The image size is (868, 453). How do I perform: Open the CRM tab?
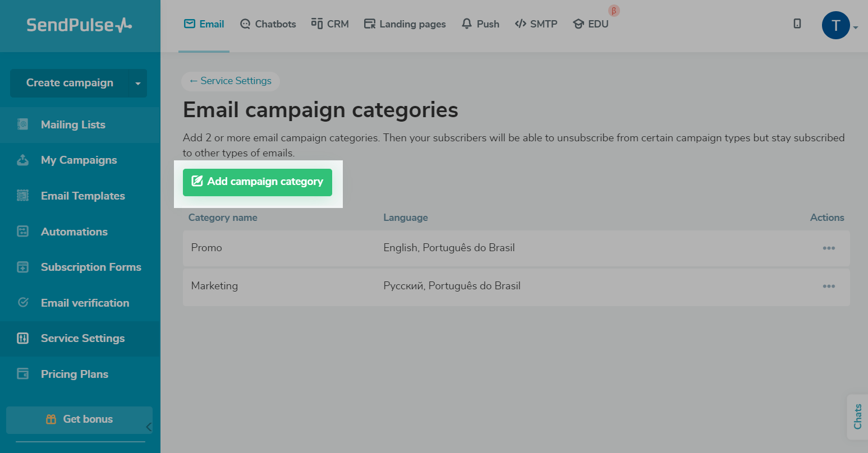click(x=330, y=24)
